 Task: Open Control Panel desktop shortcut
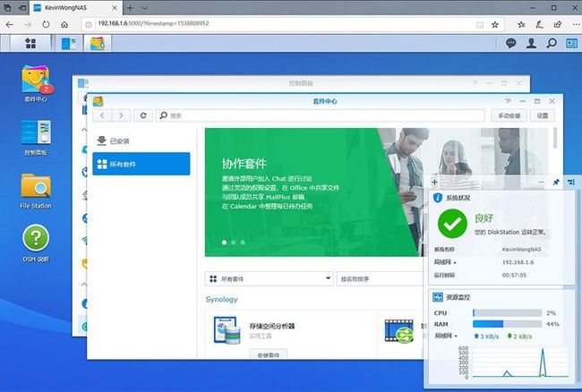point(36,137)
